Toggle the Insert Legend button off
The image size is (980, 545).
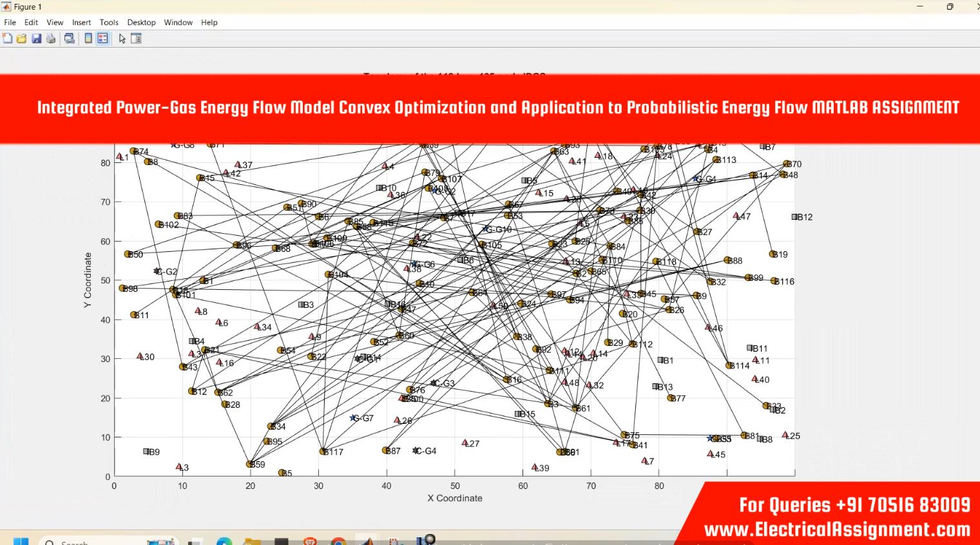[102, 39]
